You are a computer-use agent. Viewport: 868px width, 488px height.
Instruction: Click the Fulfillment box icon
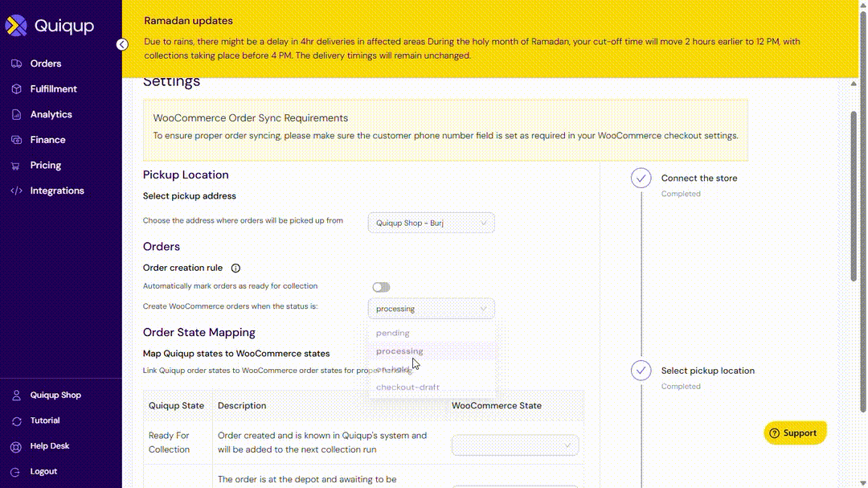[16, 89]
